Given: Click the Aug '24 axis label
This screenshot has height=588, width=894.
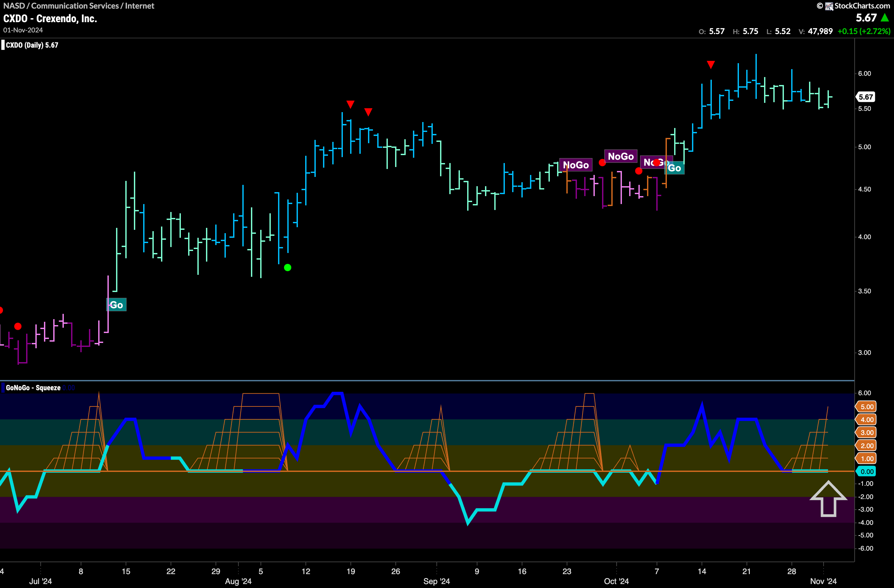Looking at the screenshot, I should pos(238,581).
